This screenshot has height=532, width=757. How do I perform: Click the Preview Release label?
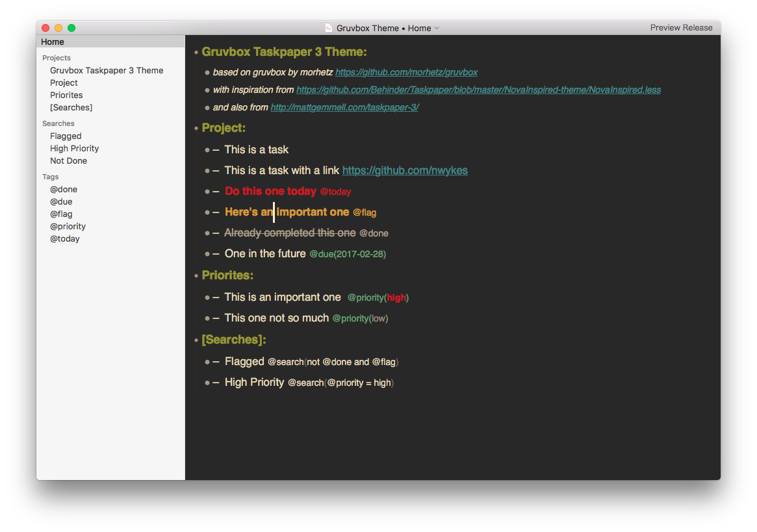[x=681, y=27]
